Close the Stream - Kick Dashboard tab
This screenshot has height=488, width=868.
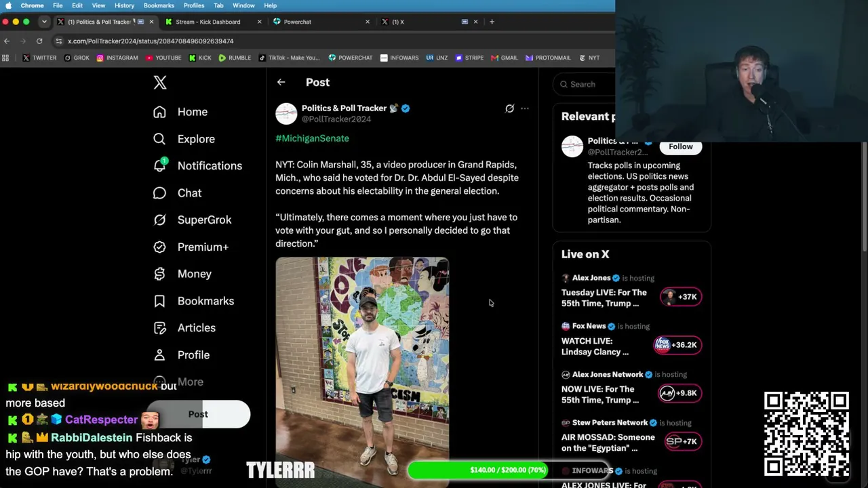pyautogui.click(x=259, y=22)
